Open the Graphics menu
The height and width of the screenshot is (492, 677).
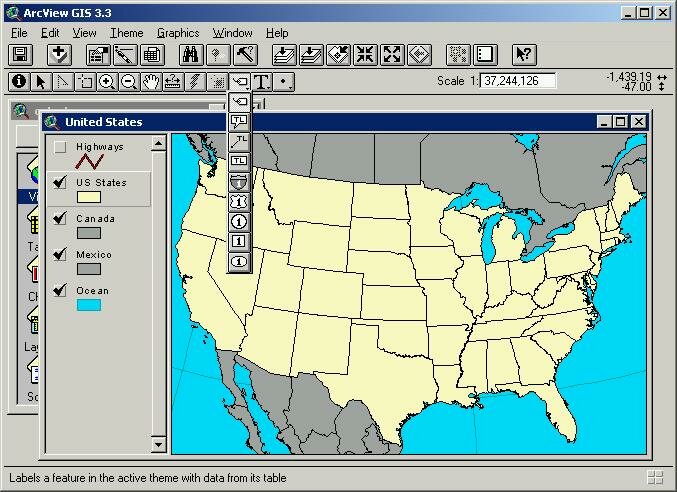click(x=178, y=33)
